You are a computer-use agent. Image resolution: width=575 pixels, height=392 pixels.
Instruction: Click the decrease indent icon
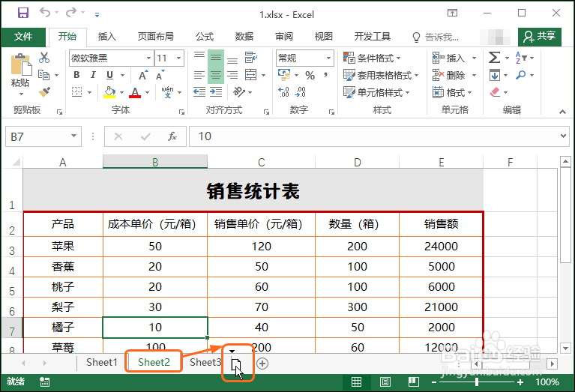pyautogui.click(x=199, y=92)
